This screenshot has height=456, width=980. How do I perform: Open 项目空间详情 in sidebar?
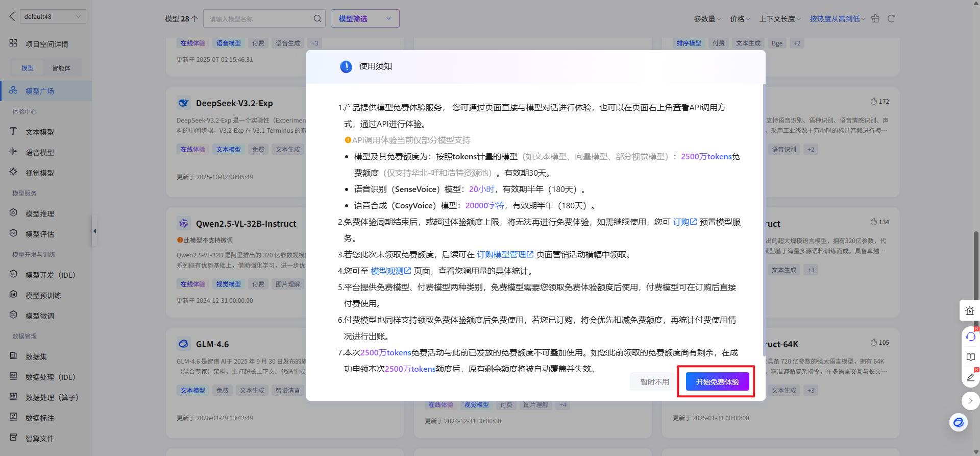click(46, 44)
